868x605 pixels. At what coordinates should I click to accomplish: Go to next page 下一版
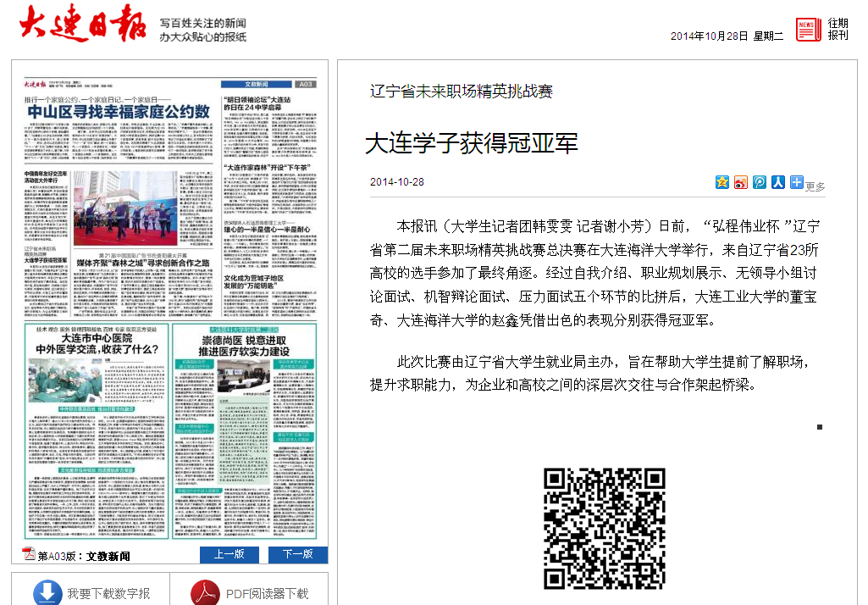click(298, 554)
